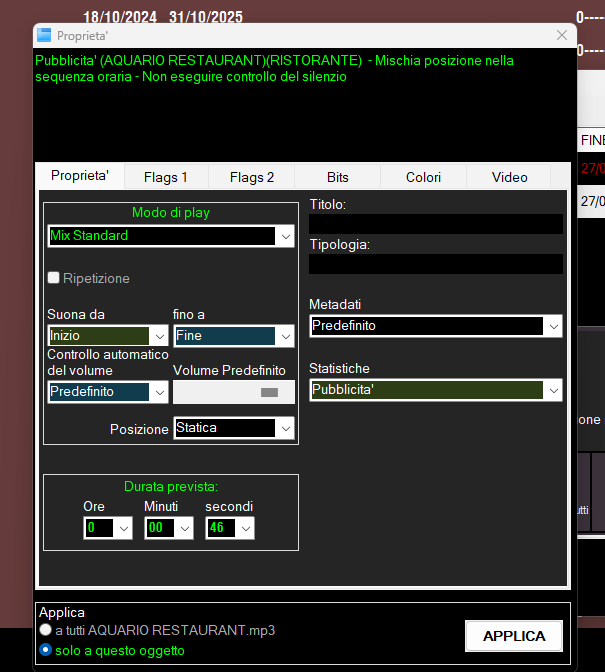Open the Modo di play dropdown
This screenshot has width=605, height=672.
pyautogui.click(x=286, y=236)
